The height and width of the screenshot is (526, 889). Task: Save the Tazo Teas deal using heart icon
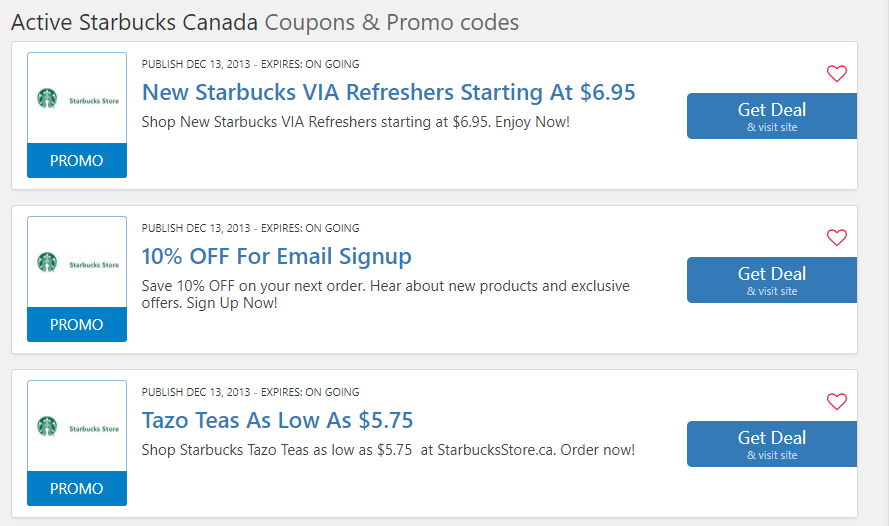tap(836, 401)
